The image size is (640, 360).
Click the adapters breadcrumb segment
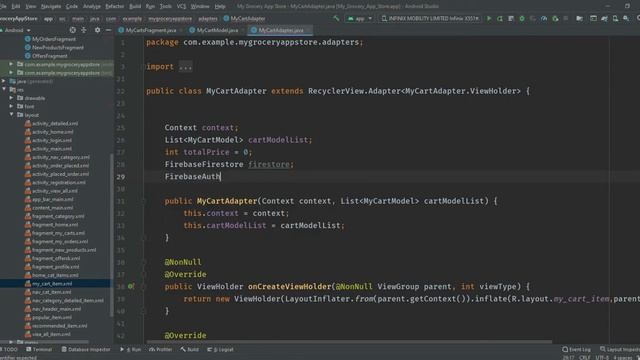coord(208,18)
